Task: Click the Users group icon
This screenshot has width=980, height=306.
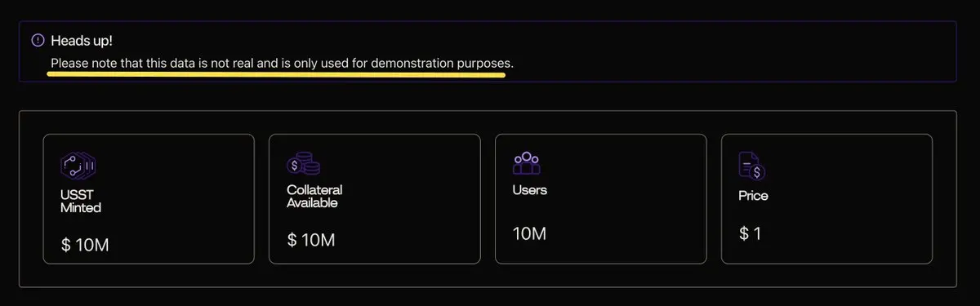Action: coord(528,163)
